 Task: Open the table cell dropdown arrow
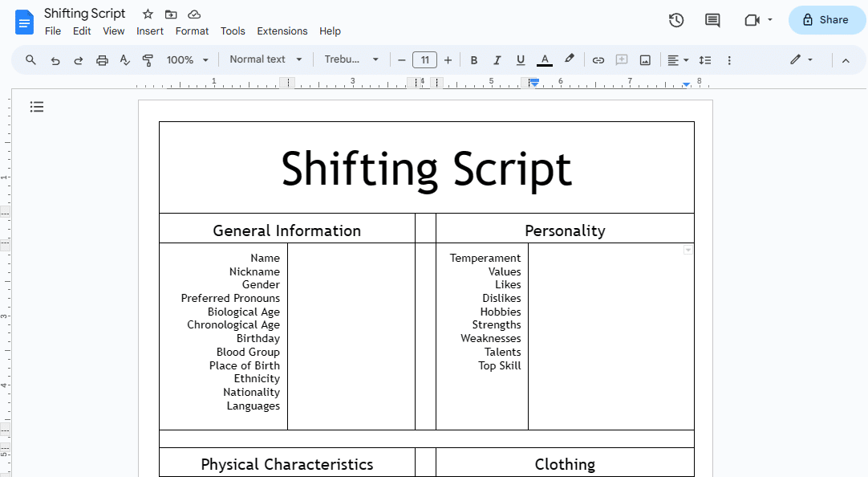pos(688,250)
